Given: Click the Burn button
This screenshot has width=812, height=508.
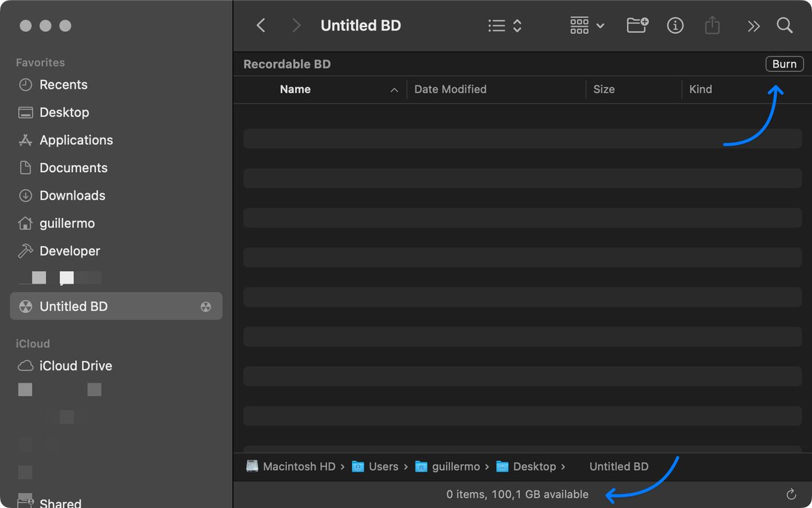Looking at the screenshot, I should [784, 64].
